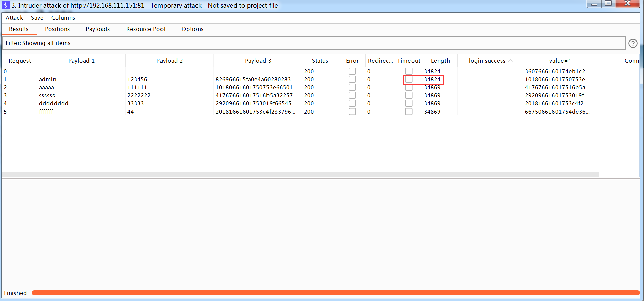Sort results by Status column header
The width and height of the screenshot is (644, 301).
point(320,61)
